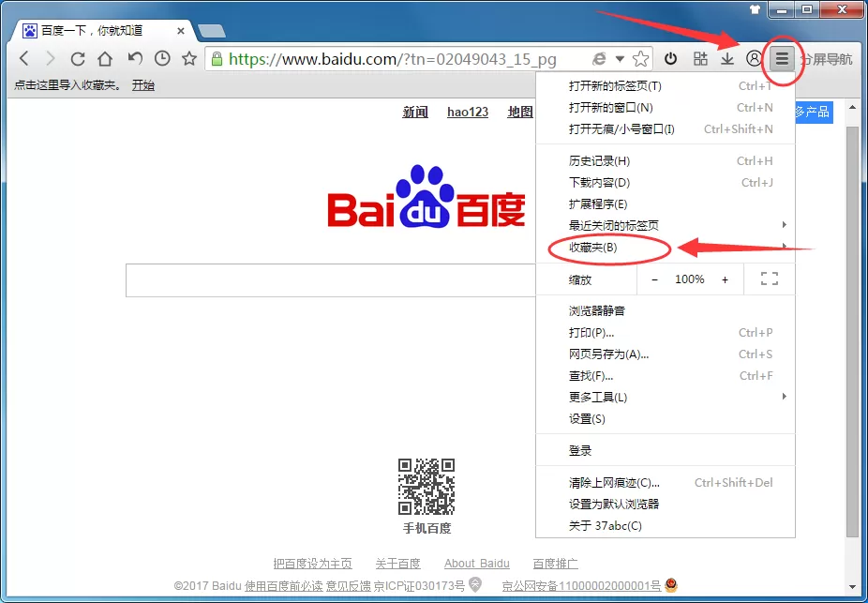Open 设置(S) from the menu
This screenshot has height=603, width=868.
[666, 418]
